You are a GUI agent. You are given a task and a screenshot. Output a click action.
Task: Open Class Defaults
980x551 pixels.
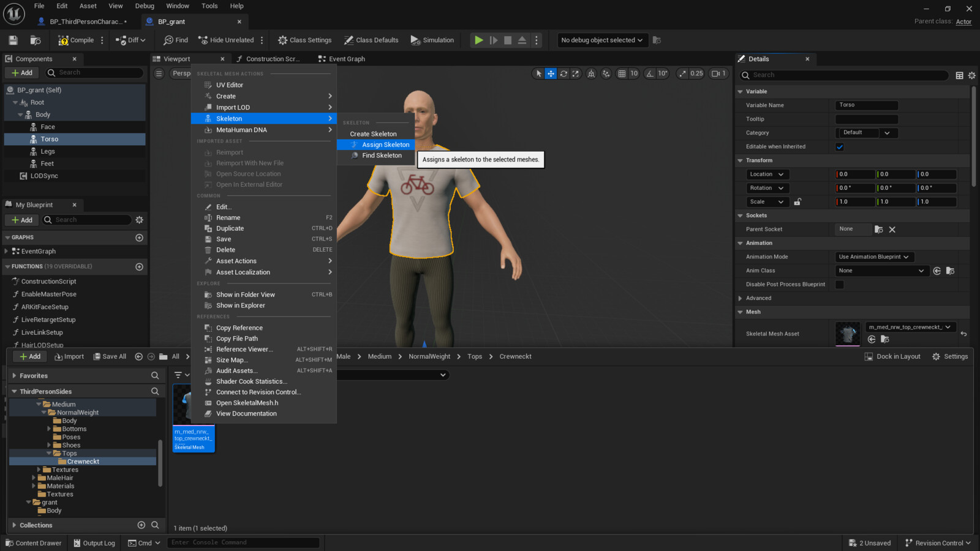click(371, 40)
